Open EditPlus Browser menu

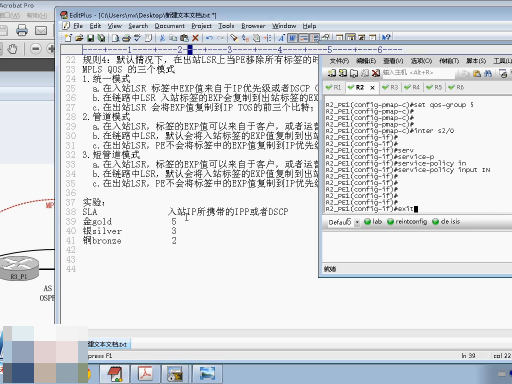253,26
